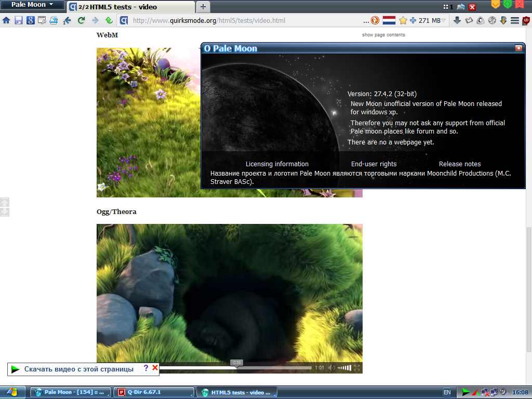
Task: Reload the current page
Action: (81, 20)
